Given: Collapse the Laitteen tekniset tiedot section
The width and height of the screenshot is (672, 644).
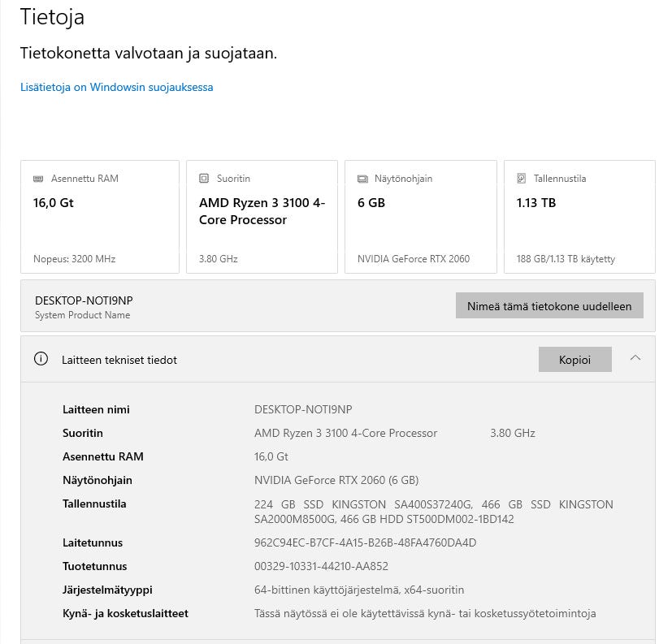Looking at the screenshot, I should [635, 358].
